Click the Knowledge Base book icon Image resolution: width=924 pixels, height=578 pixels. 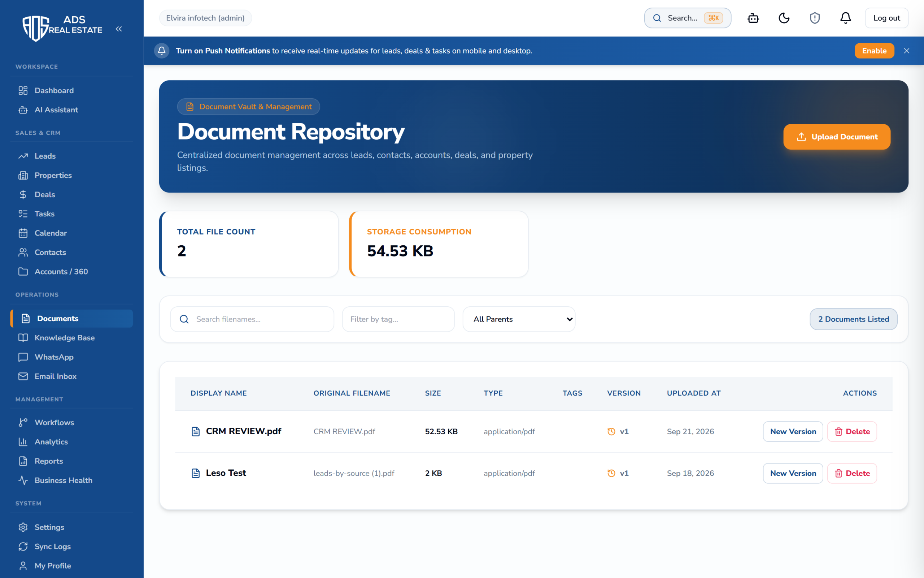23,338
